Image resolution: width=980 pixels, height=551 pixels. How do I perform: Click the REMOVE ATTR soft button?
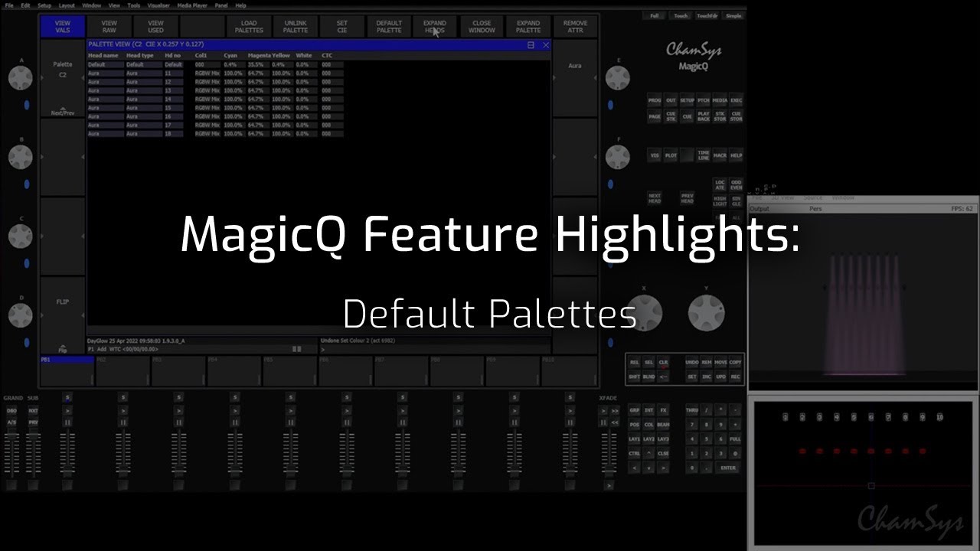click(575, 27)
